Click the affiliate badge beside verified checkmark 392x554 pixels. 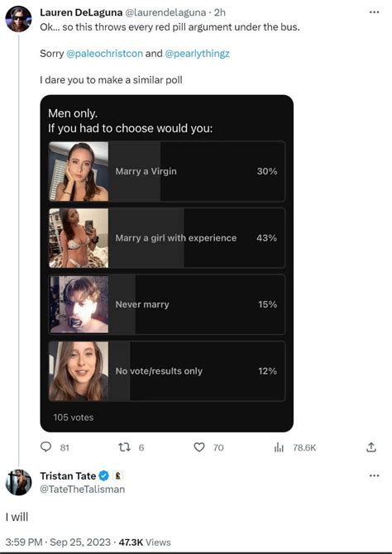point(117,476)
